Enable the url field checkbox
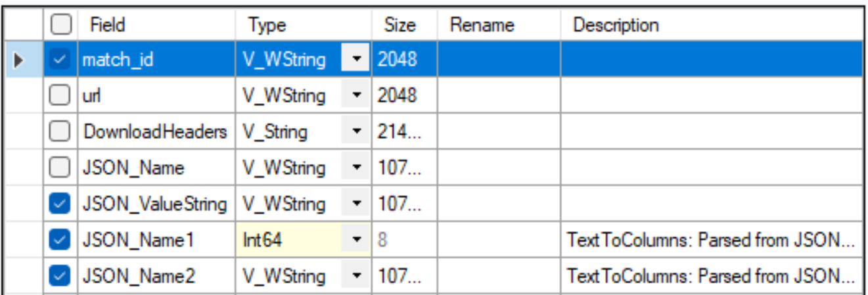 pyautogui.click(x=60, y=96)
